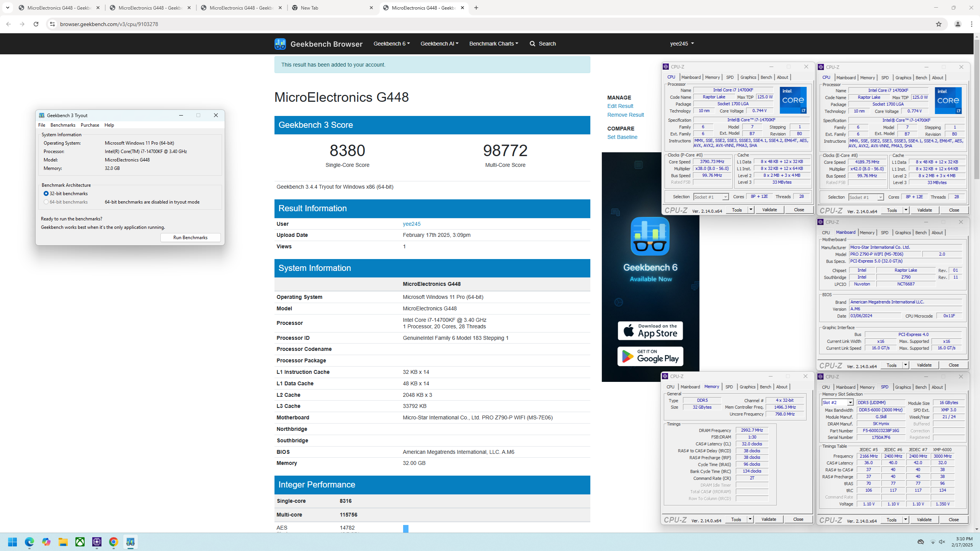Click the Single-Core Score value 8380
This screenshot has width=980, height=551.
click(x=347, y=150)
